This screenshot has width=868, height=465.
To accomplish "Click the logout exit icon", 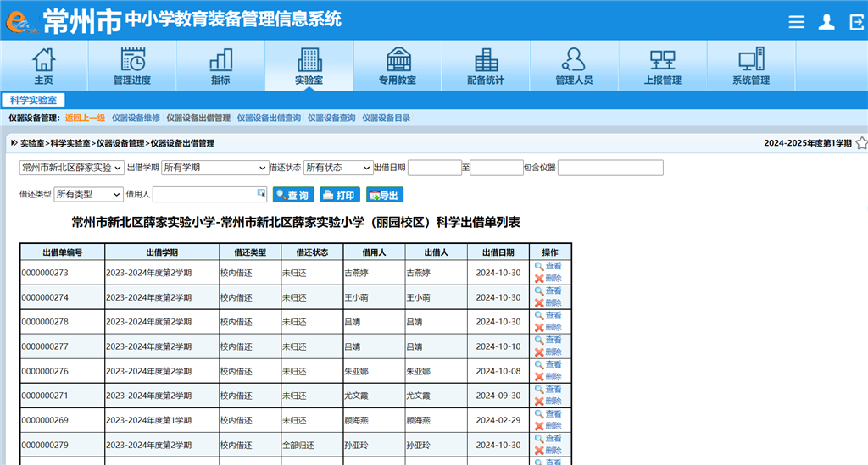I will coord(857,21).
